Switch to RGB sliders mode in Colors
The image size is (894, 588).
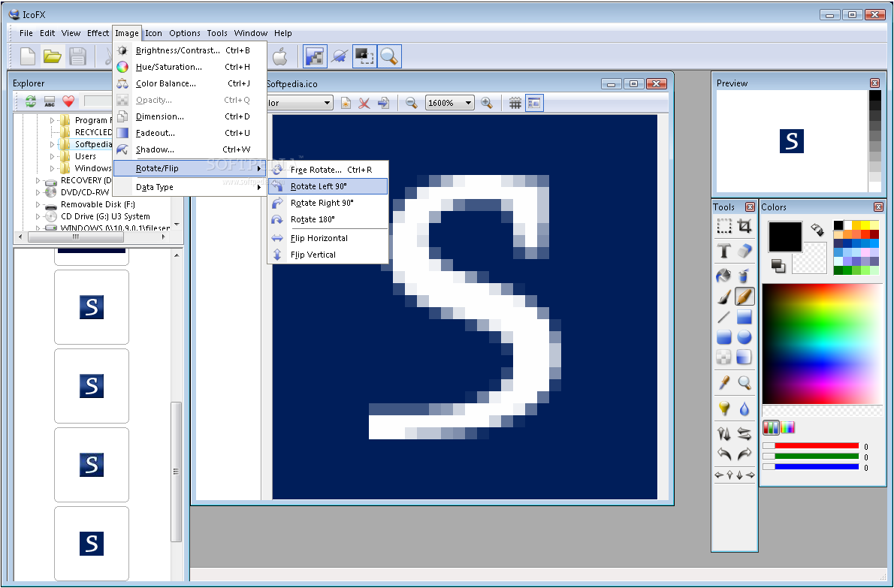click(770, 427)
